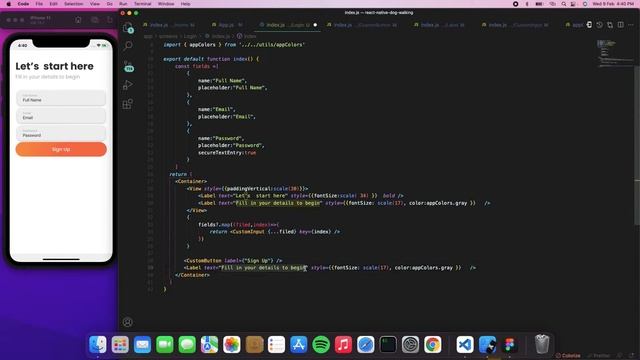
Task: Tap the Sign Up button in the simulator
Action: pyautogui.click(x=61, y=149)
